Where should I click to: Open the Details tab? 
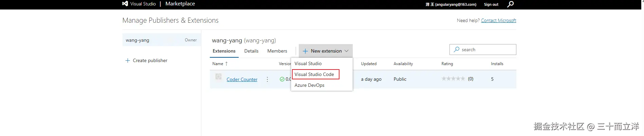(x=251, y=51)
